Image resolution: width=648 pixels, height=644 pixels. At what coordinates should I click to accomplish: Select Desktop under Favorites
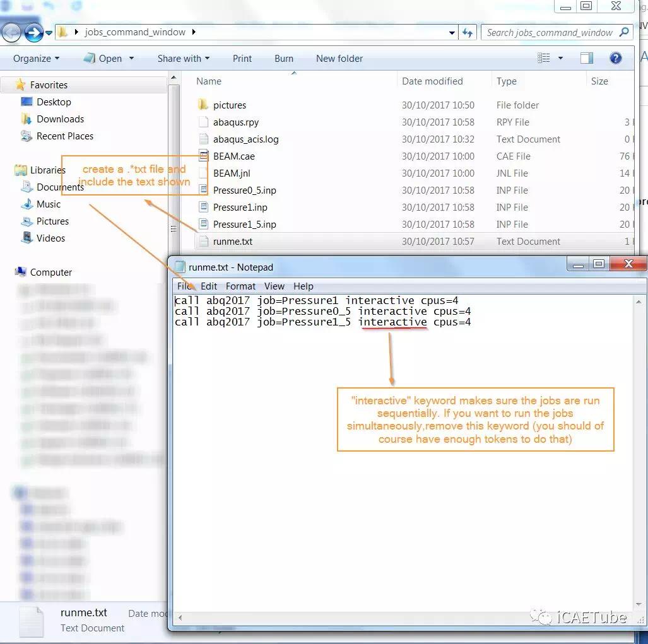pos(54,102)
